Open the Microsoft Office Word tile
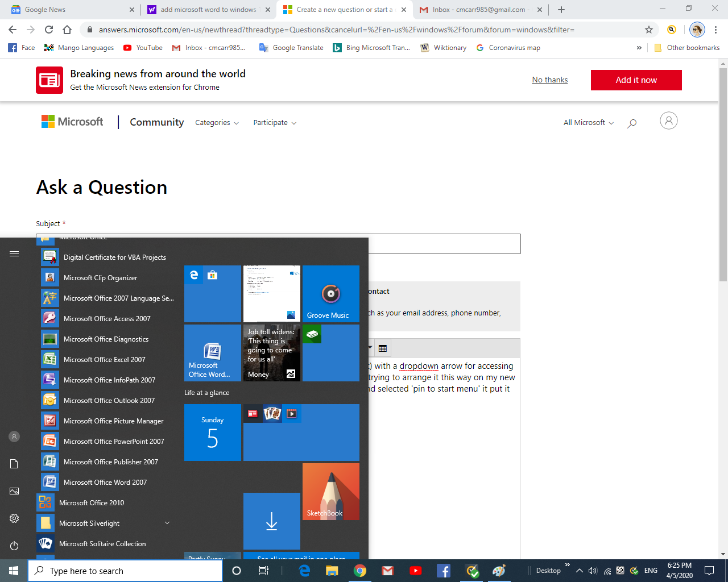Image resolution: width=728 pixels, height=582 pixels. tap(213, 353)
